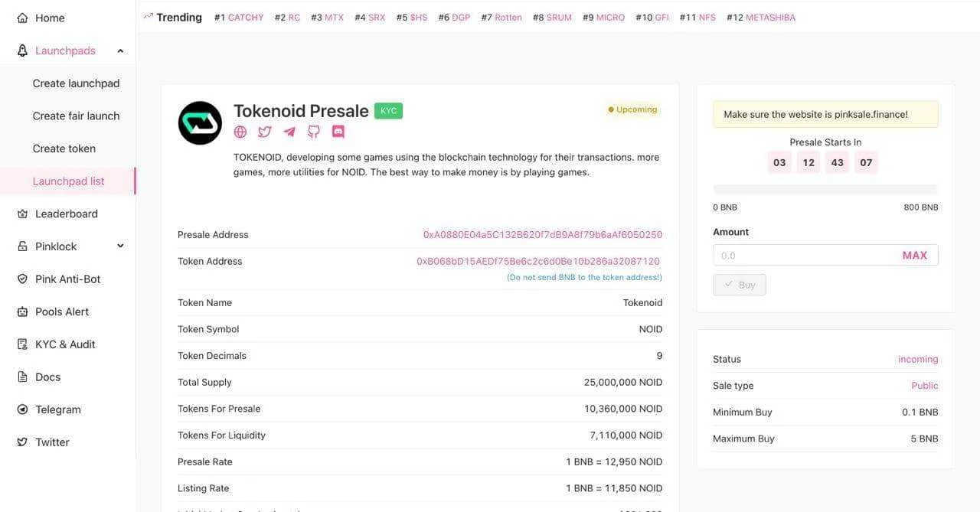This screenshot has height=512, width=980.
Task: Collapse the Launchpads menu chevron
Action: (x=120, y=51)
